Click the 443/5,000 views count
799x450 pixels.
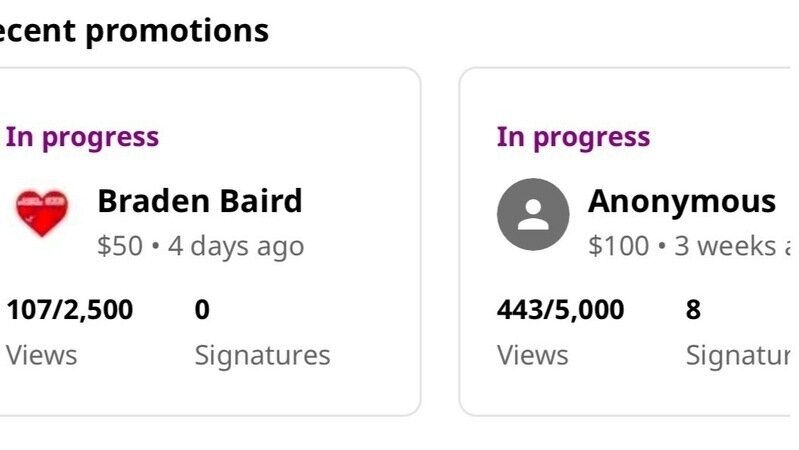[x=561, y=309]
